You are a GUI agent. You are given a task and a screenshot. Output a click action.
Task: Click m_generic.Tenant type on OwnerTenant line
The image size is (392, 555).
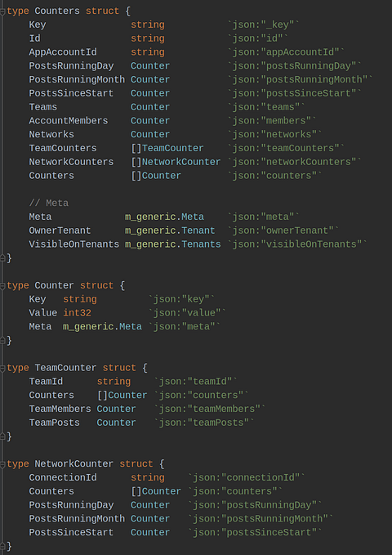tap(170, 231)
